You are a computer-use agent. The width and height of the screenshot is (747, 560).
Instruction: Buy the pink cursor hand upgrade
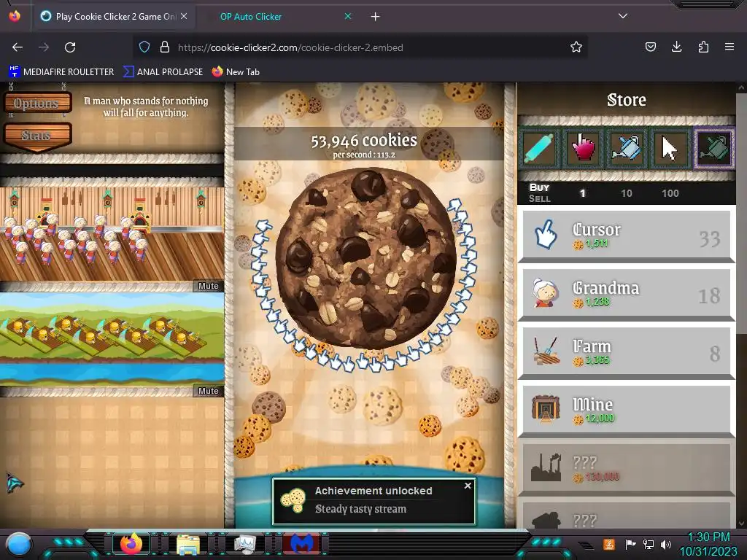[x=583, y=149]
